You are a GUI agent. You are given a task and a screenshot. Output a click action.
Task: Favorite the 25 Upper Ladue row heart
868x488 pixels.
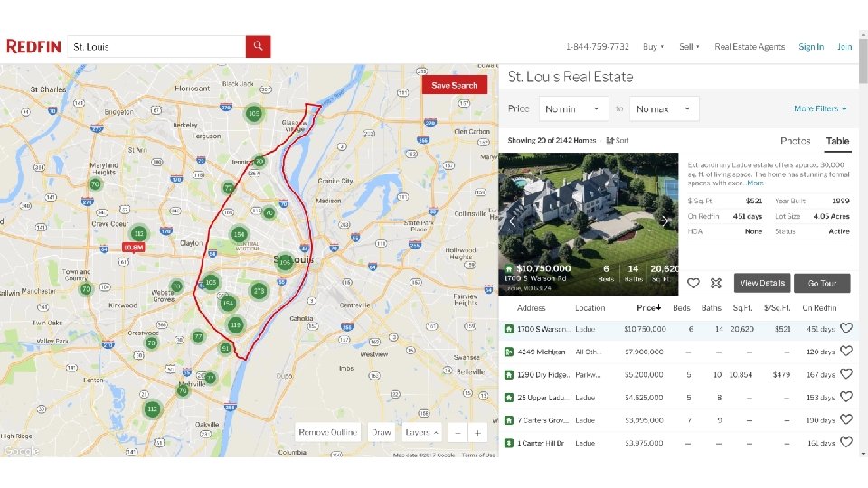pos(846,397)
